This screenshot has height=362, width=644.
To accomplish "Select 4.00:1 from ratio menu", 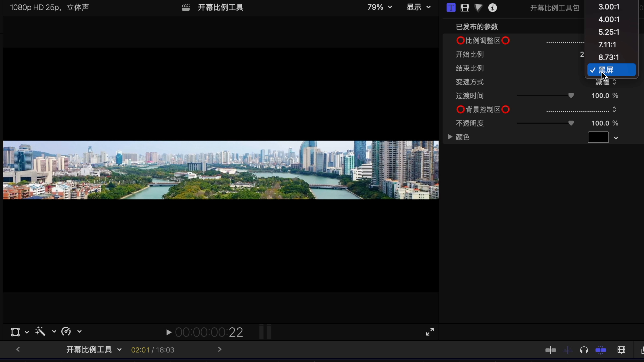I will click(609, 19).
